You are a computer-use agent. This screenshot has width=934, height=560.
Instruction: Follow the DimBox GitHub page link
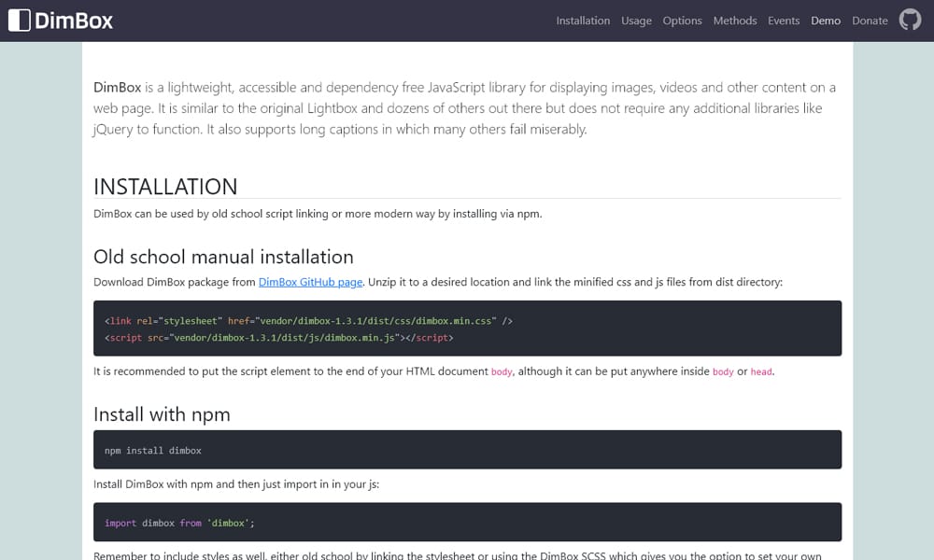310,282
